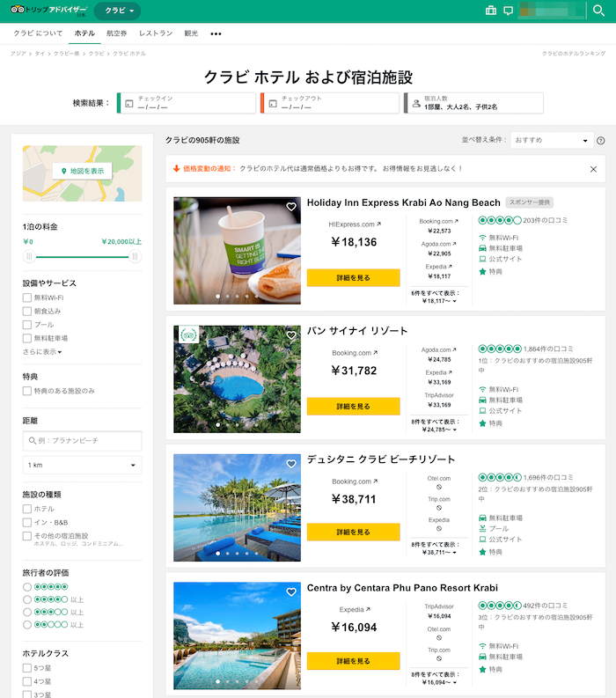This screenshot has width=616, height=698.
Task: Open クラビのホテルランキング link
Action: [x=573, y=54]
